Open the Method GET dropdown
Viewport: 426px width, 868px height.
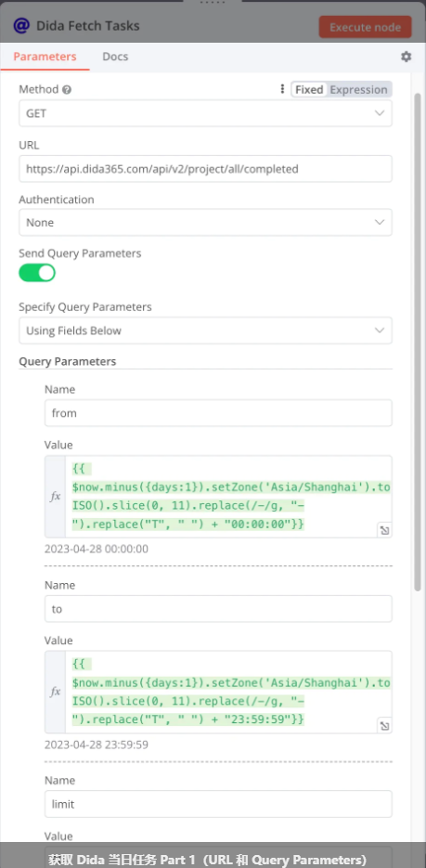tap(205, 113)
